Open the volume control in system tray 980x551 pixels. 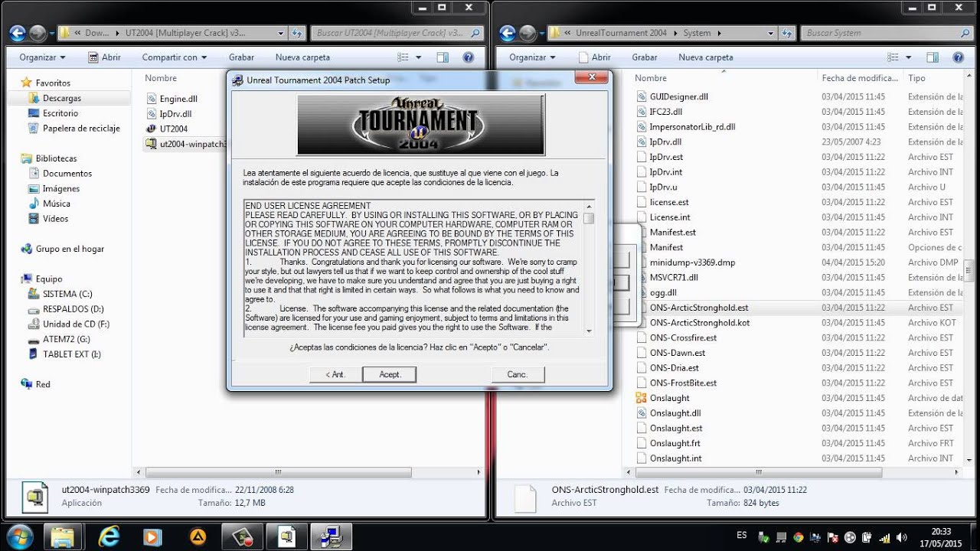[x=903, y=536]
